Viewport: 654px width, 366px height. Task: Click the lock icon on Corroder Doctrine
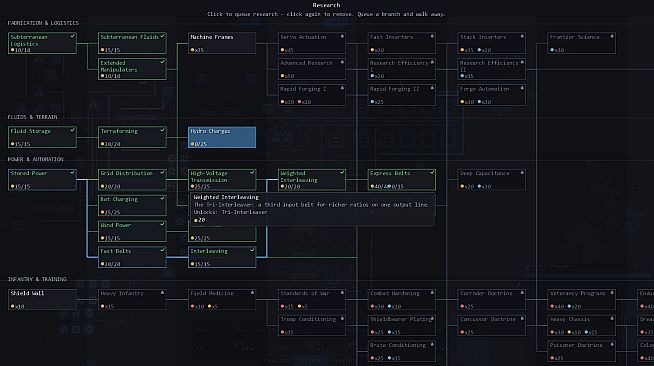coord(522,293)
